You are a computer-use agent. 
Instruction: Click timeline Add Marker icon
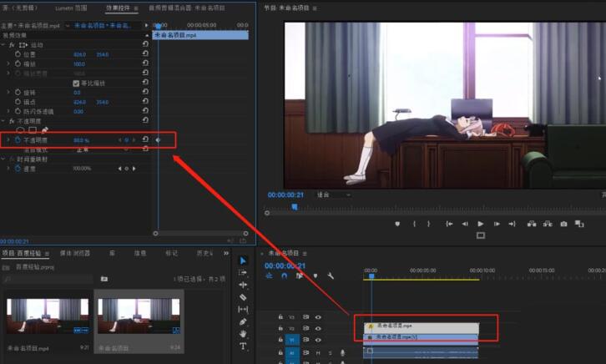point(316,276)
